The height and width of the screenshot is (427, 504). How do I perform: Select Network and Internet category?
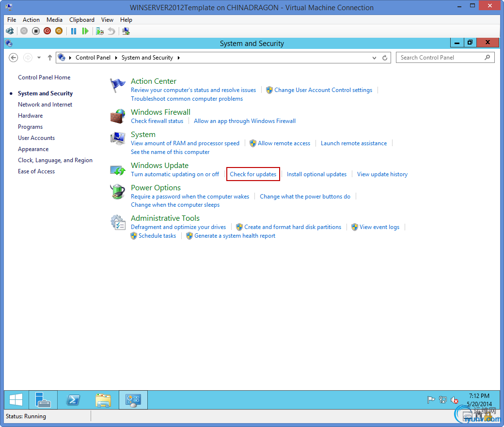point(45,105)
